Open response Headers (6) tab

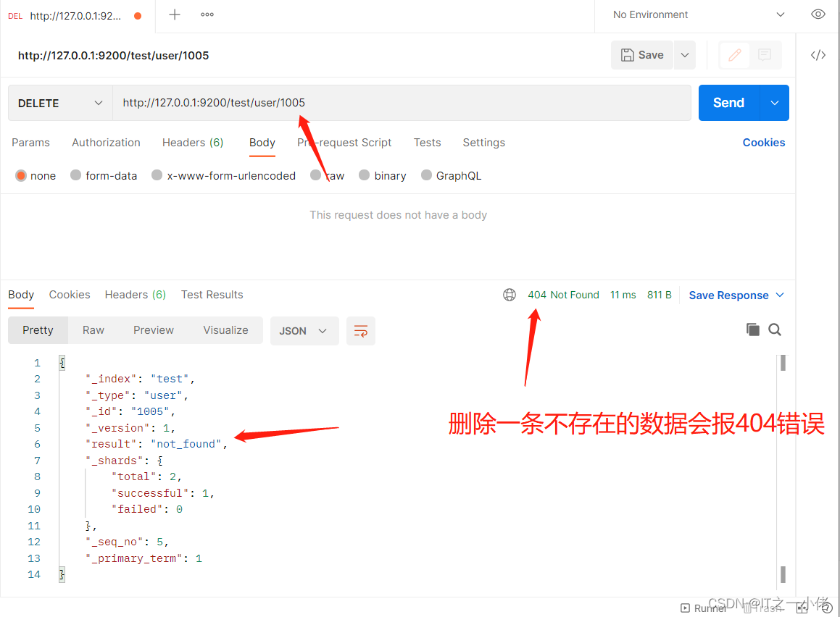[x=136, y=295]
